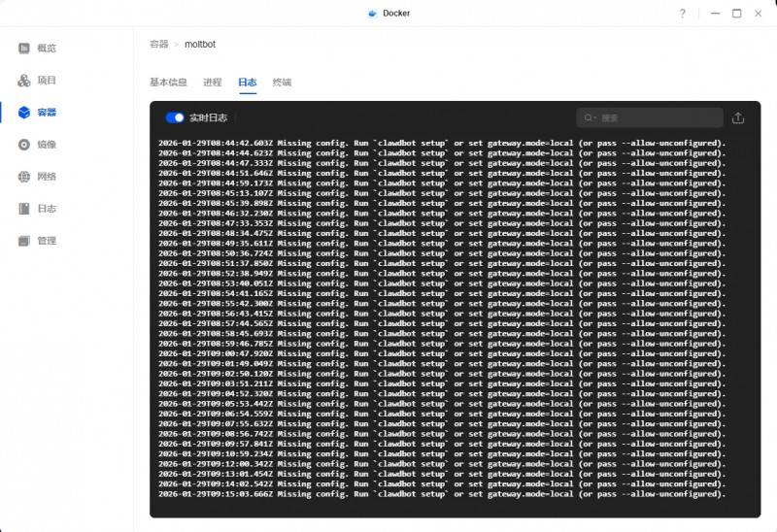The width and height of the screenshot is (777, 532).
Task: Click log line timestamped 08:45:39.898Z
Action: tap(442, 203)
